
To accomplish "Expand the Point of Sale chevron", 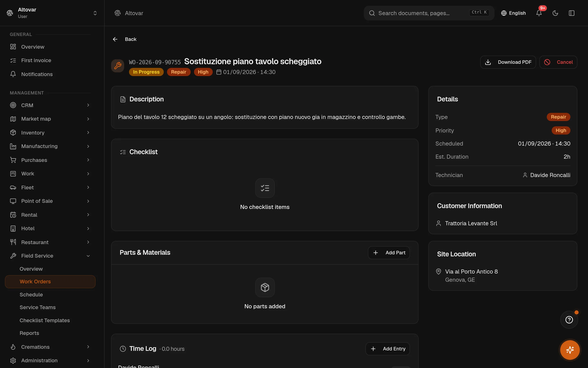I will (x=88, y=201).
